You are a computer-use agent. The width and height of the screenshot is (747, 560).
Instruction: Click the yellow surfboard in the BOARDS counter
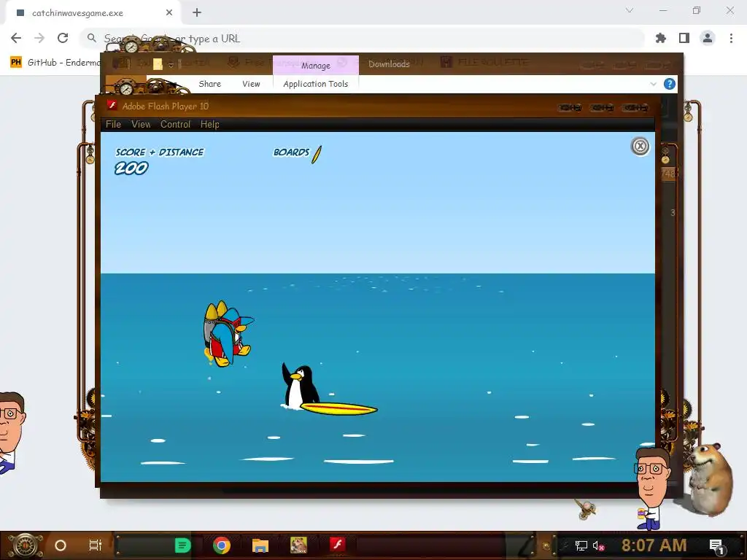pyautogui.click(x=317, y=155)
